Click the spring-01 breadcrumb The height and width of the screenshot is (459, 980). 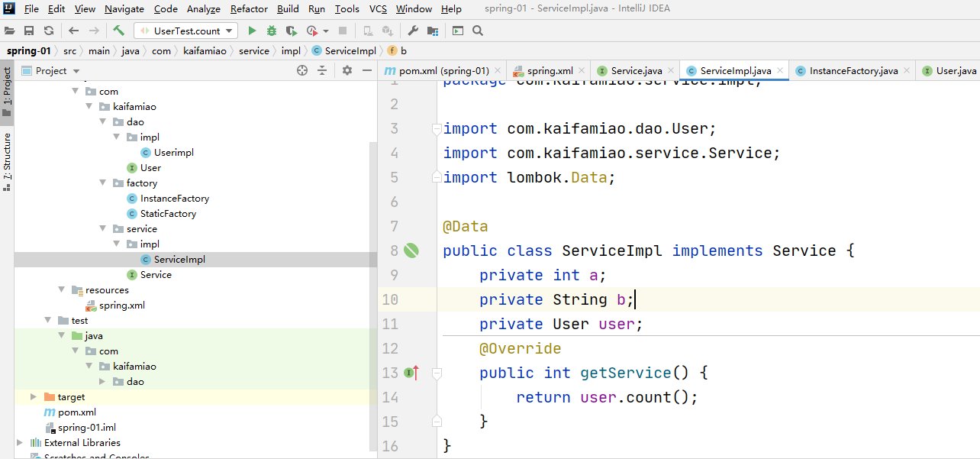click(x=29, y=51)
